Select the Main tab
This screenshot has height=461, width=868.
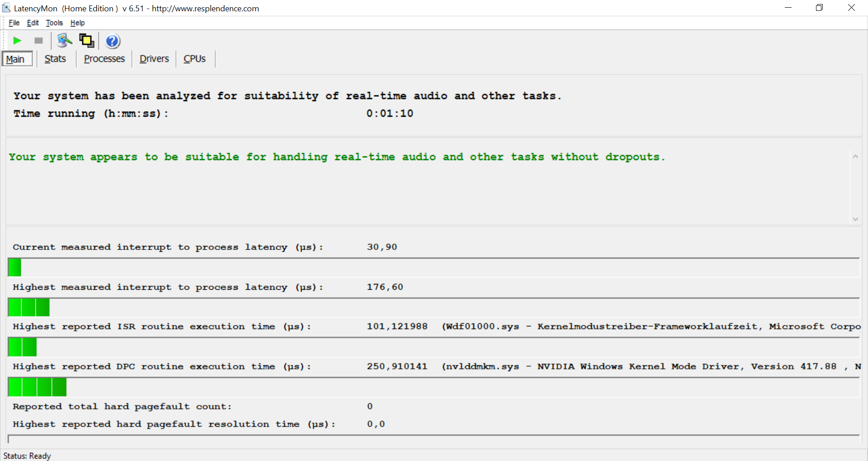point(17,59)
